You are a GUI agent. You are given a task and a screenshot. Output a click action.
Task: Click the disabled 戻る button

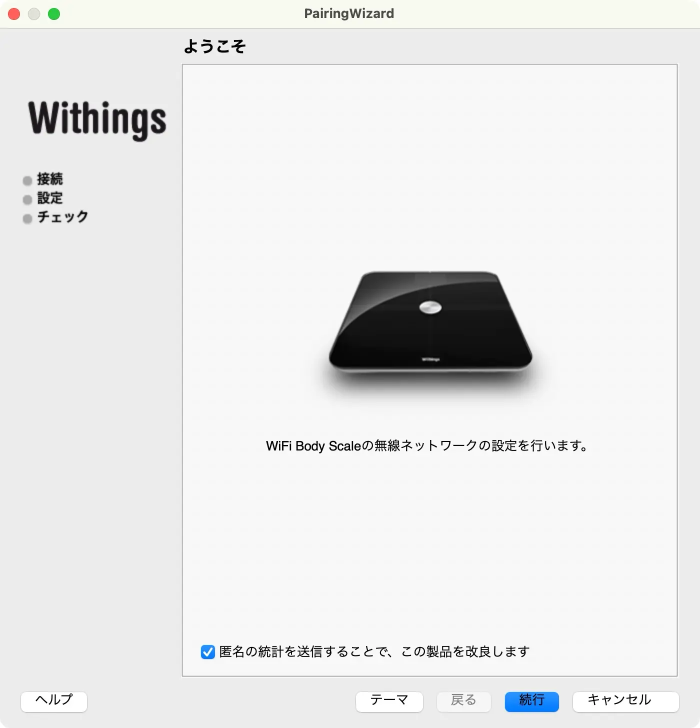click(464, 701)
